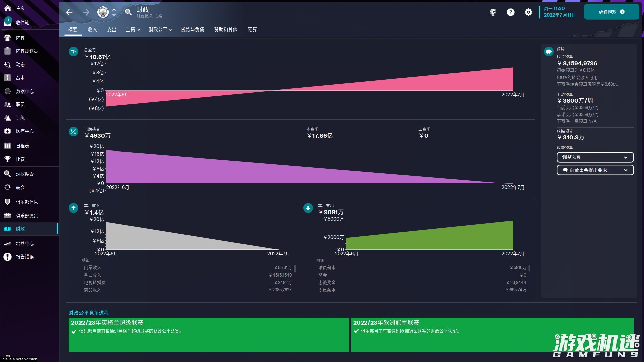
Task: Click the back navigation arrow
Action: click(x=69, y=12)
